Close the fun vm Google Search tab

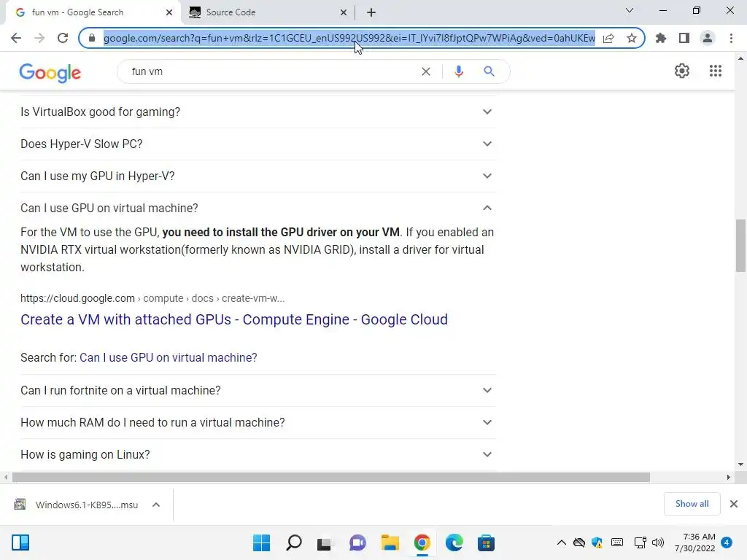click(169, 13)
